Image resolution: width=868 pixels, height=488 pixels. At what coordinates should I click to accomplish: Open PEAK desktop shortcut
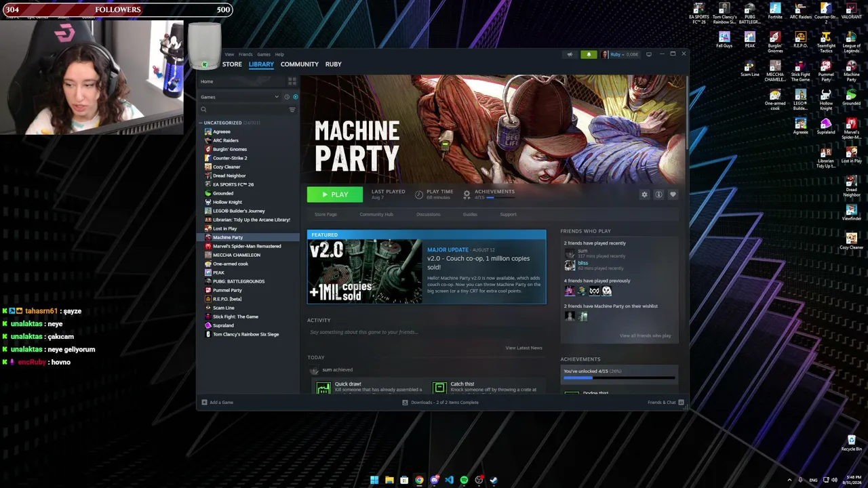pyautogui.click(x=749, y=39)
